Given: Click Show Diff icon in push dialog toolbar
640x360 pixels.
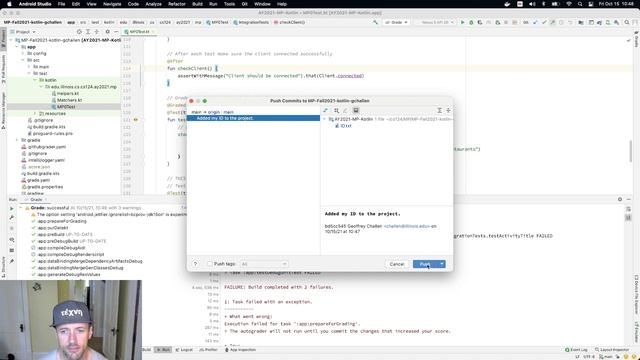Looking at the screenshot, I should (x=325, y=110).
